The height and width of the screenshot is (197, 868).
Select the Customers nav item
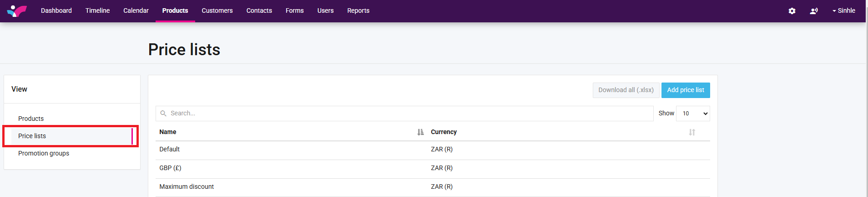click(x=217, y=11)
